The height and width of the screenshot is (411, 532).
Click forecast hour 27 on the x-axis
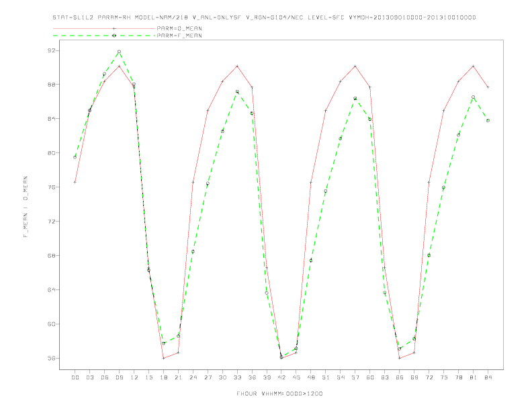(x=208, y=377)
